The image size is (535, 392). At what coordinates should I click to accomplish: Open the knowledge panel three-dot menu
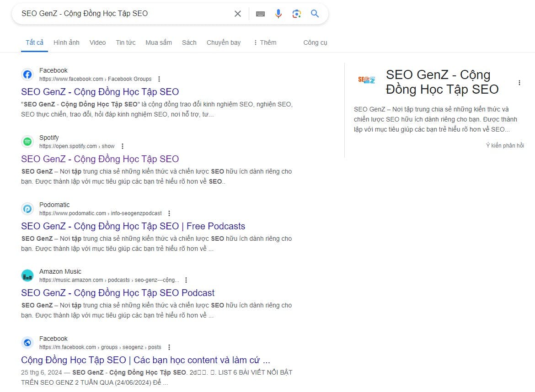(519, 83)
